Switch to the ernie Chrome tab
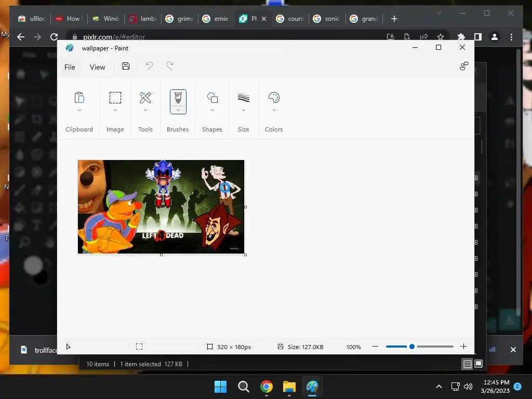532x399 pixels. (216, 19)
